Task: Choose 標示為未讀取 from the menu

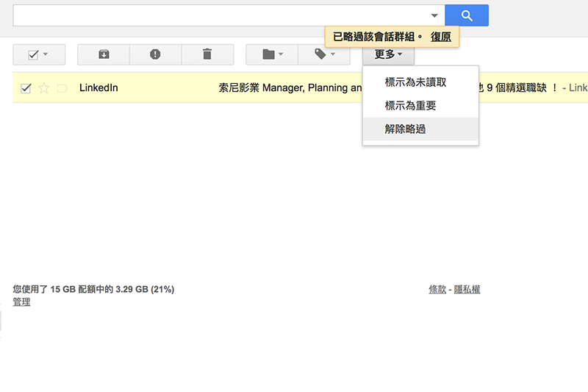Action: [x=415, y=82]
